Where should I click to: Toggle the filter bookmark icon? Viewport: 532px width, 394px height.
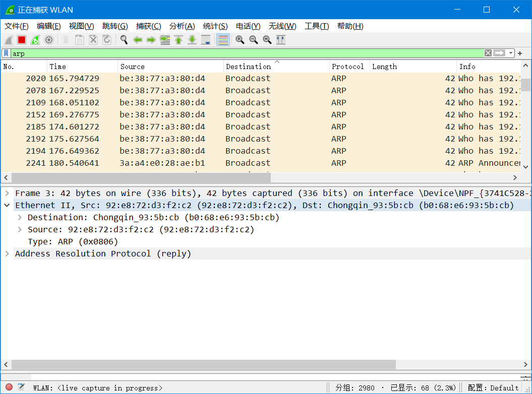click(x=7, y=53)
